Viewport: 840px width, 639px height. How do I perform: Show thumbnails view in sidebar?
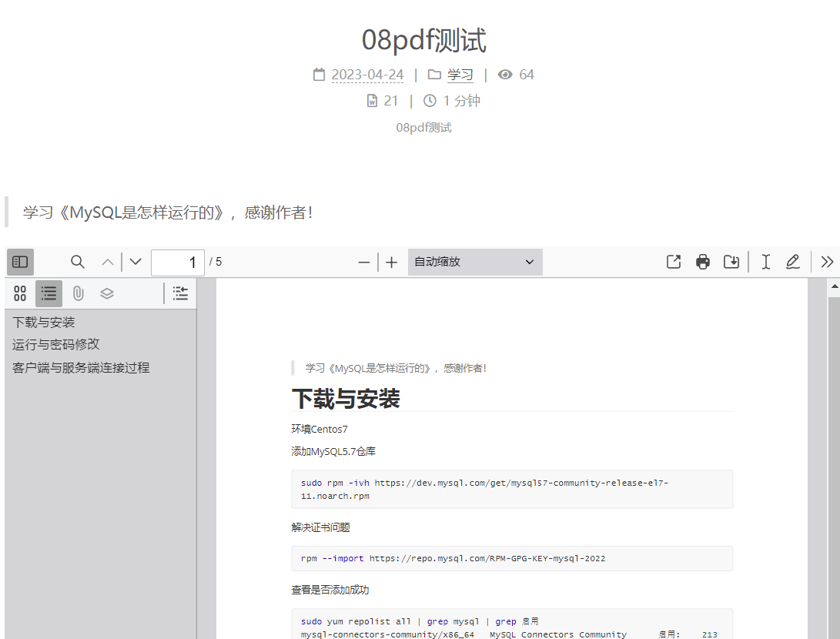pyautogui.click(x=20, y=293)
